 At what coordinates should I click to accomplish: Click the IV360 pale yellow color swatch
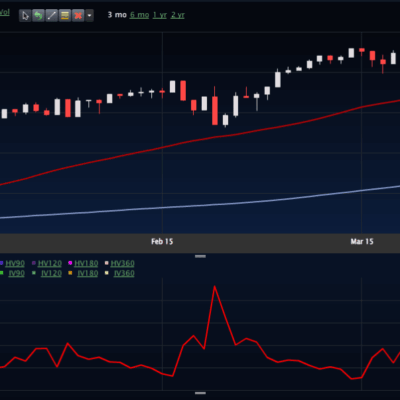click(107, 273)
